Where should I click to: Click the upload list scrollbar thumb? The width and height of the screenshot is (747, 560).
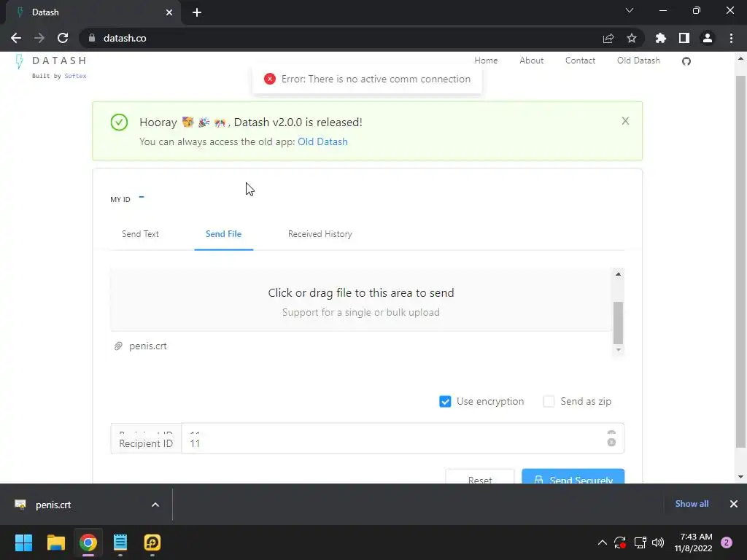point(618,322)
